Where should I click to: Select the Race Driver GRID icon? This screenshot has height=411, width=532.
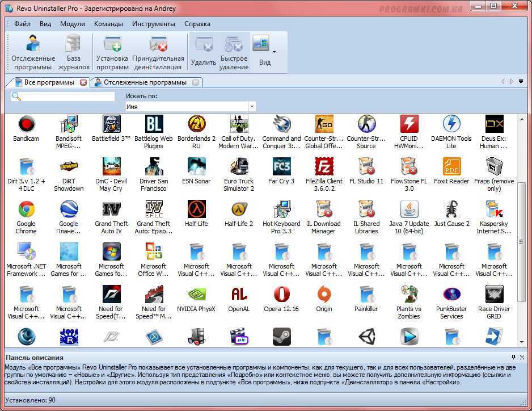494,294
